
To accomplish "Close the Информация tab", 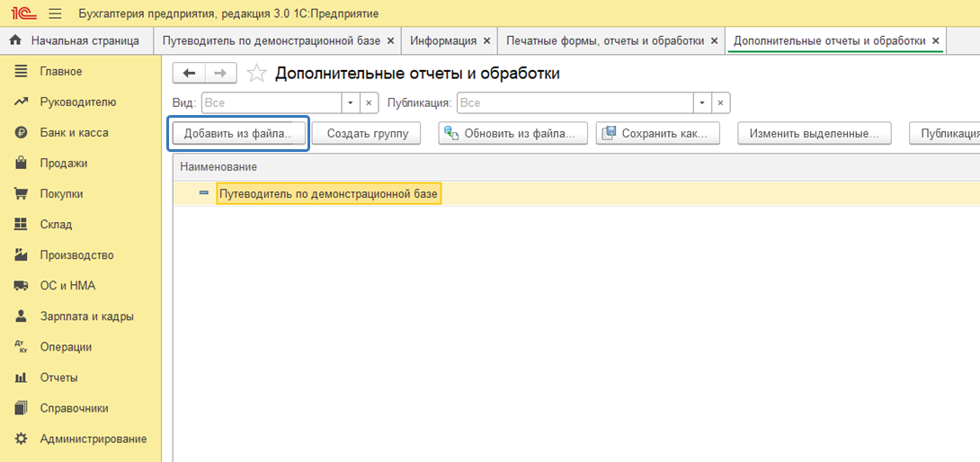I will (x=486, y=40).
